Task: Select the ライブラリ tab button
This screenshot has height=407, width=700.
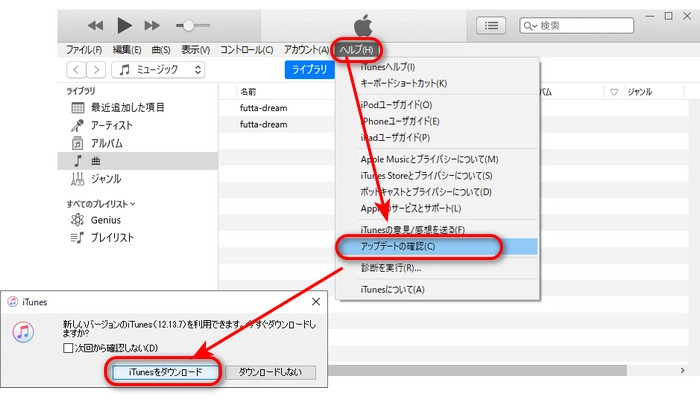Action: pos(309,70)
